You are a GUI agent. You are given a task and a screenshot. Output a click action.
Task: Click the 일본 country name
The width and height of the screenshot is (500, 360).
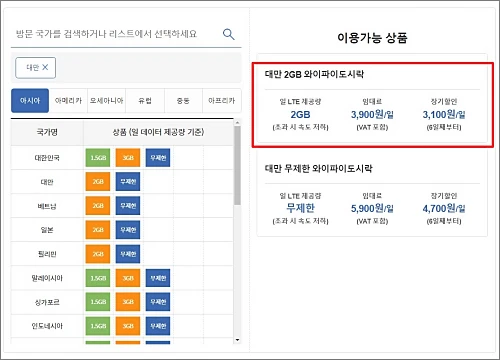(x=47, y=230)
